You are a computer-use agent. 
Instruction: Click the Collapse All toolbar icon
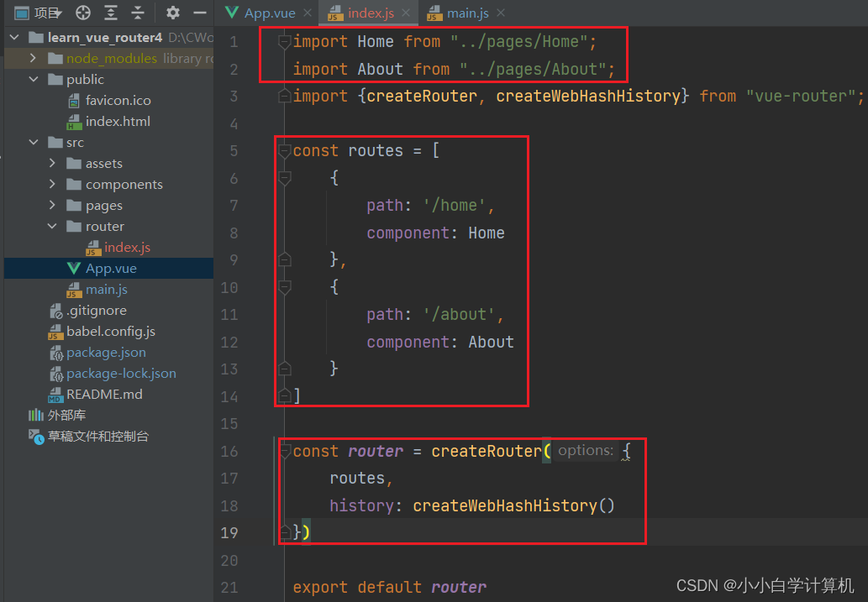pos(137,12)
